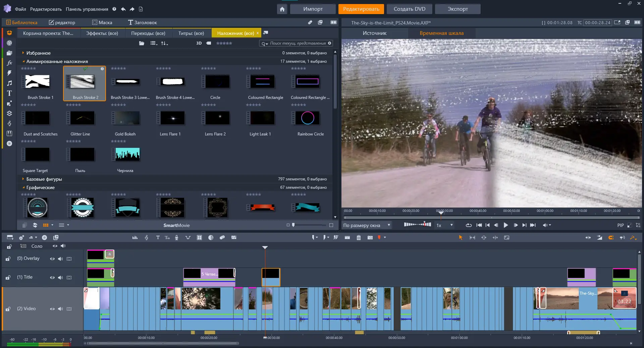Click the loop playback icon

click(x=469, y=225)
